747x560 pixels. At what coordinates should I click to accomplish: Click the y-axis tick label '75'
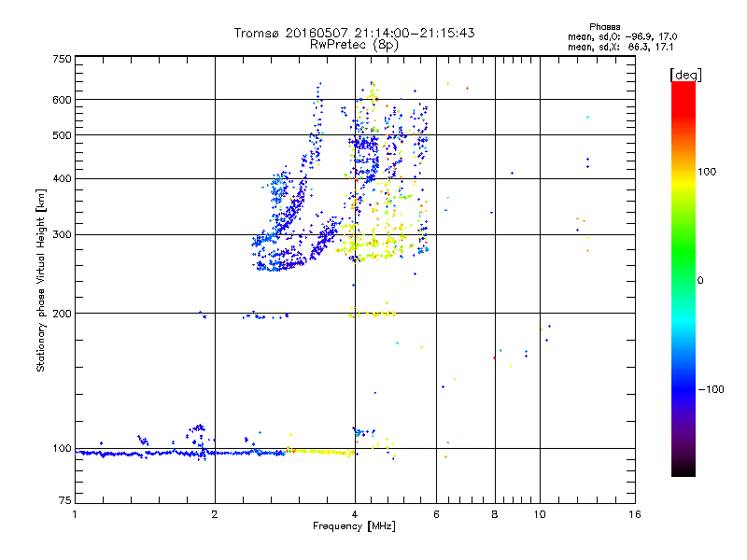pyautogui.click(x=65, y=500)
